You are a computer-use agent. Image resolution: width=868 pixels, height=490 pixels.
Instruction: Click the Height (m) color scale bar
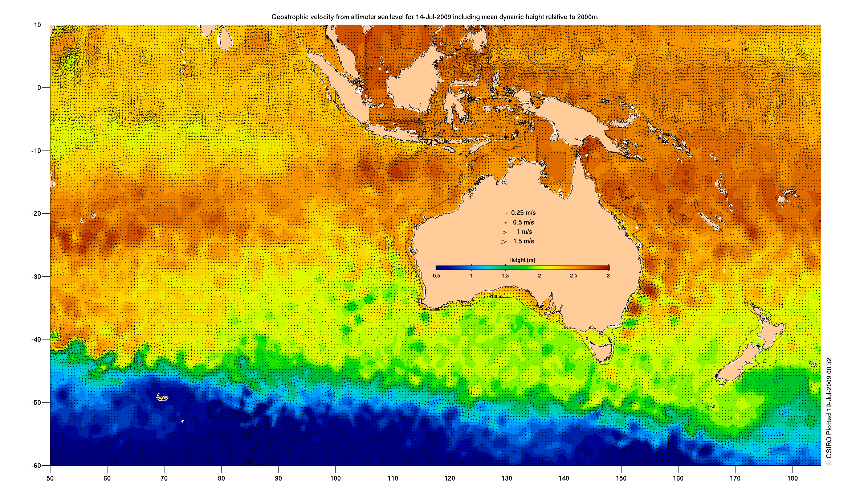pos(523,268)
